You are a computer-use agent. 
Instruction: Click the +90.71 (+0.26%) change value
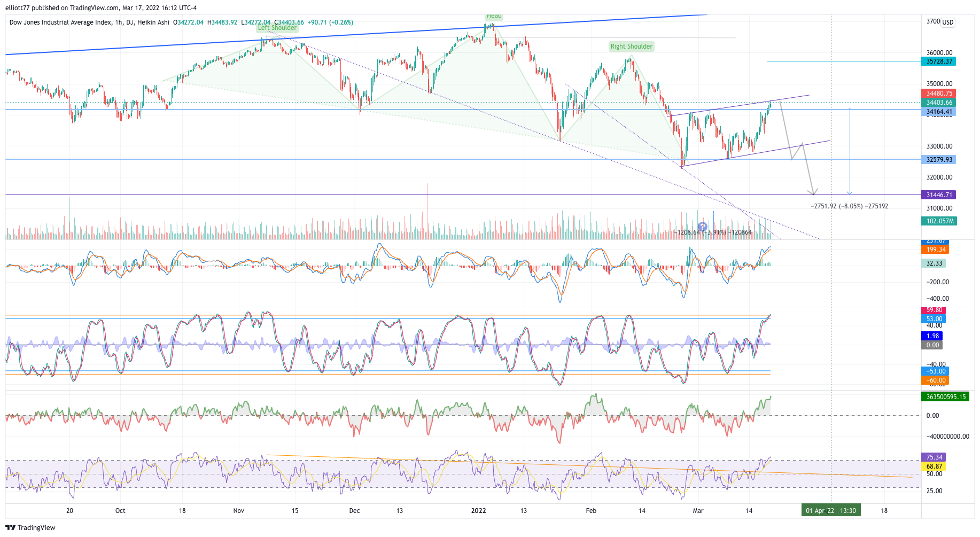point(330,22)
